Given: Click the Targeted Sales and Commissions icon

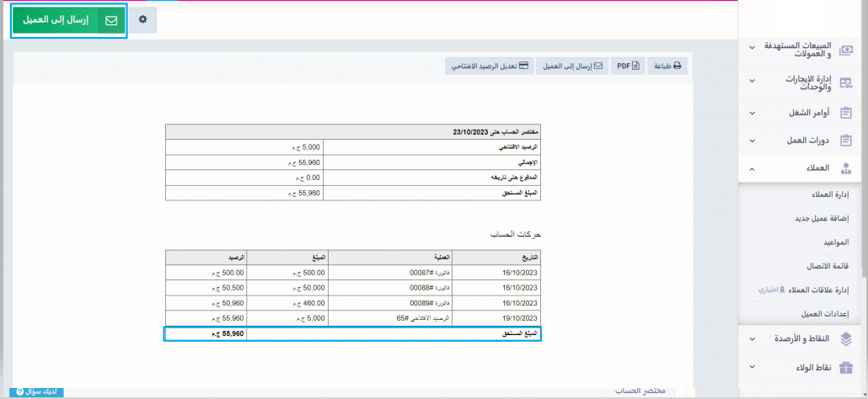Looking at the screenshot, I should (846, 50).
